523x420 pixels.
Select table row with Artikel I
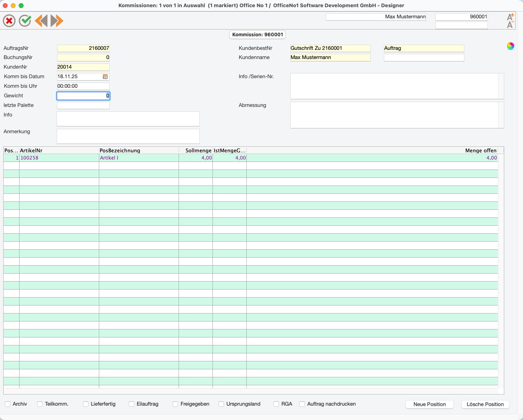tap(251, 158)
